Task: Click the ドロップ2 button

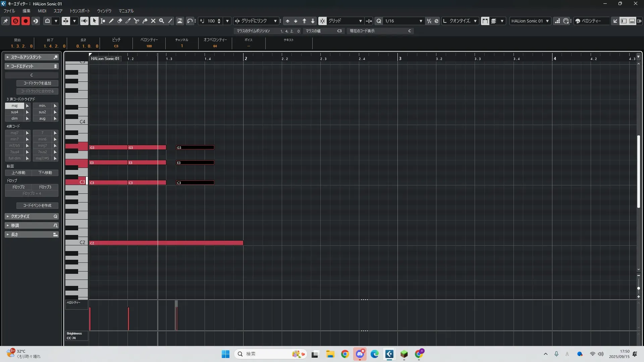Action: pos(18,187)
